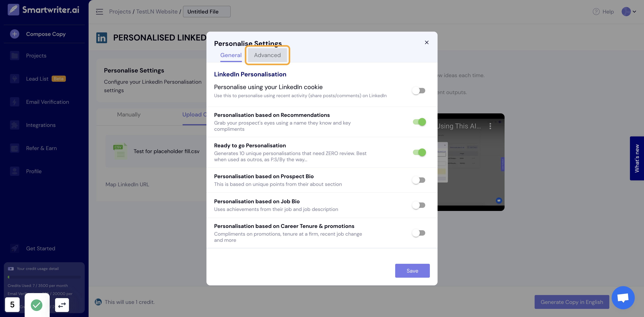Screen dimensions: 644x317
Task: Enable Career Tenure & promotions personalisation toggle
Action: coord(419,233)
